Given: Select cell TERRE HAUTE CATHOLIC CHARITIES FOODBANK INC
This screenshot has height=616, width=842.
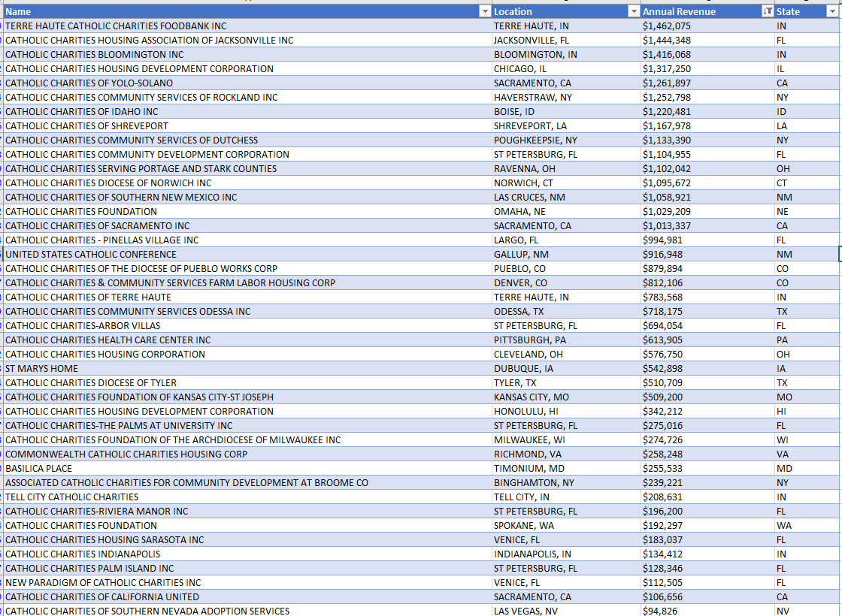Looking at the screenshot, I should tap(247, 26).
